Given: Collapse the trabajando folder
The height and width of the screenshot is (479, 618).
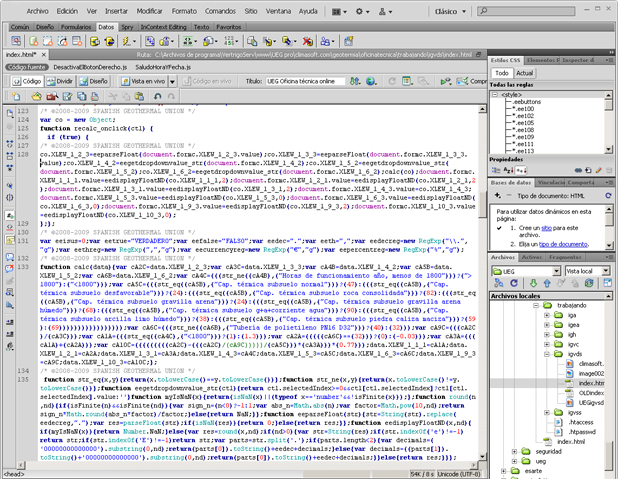Looking at the screenshot, I should pyautogui.click(x=536, y=306).
